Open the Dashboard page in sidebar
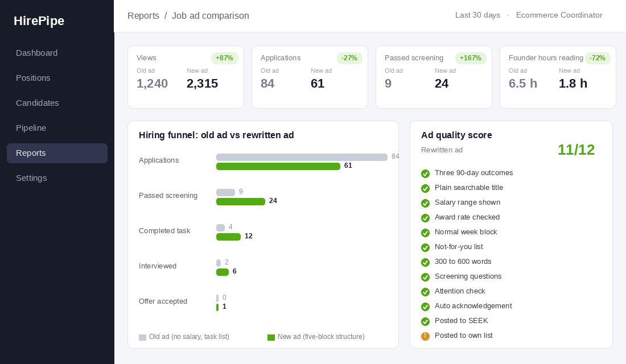626x364 pixels. tap(57, 53)
